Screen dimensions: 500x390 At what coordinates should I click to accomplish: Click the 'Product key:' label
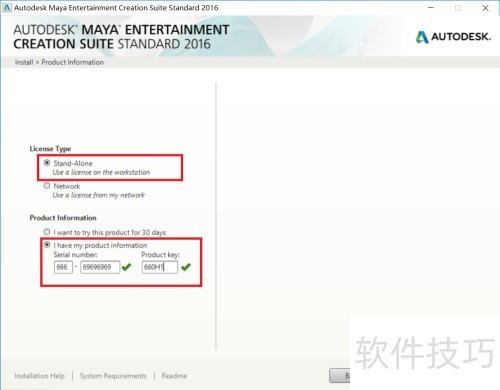[x=160, y=255]
